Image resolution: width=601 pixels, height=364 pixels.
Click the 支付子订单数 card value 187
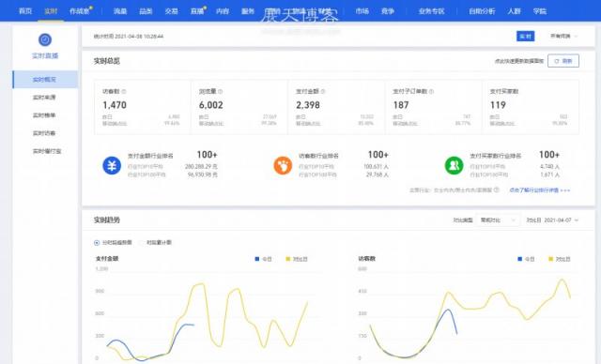tap(401, 105)
